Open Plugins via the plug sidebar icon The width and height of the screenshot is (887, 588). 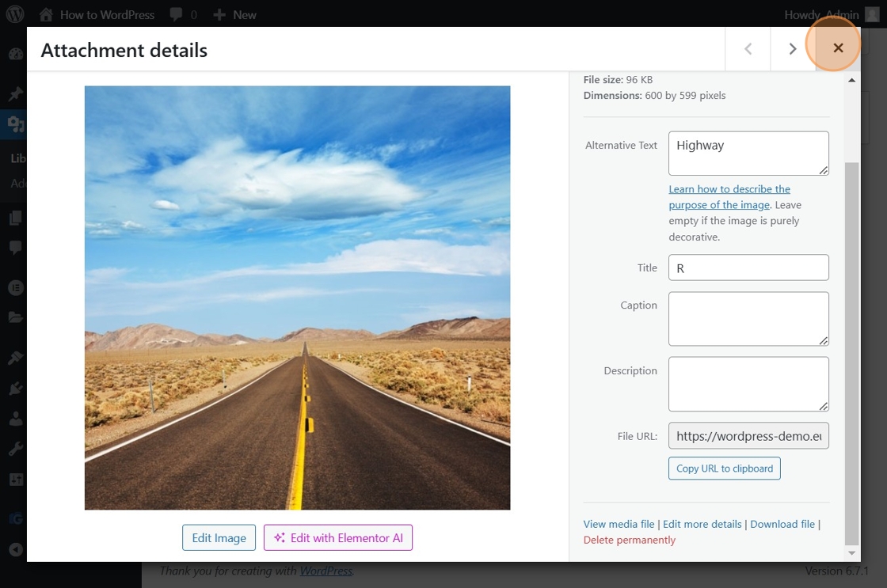click(x=16, y=389)
